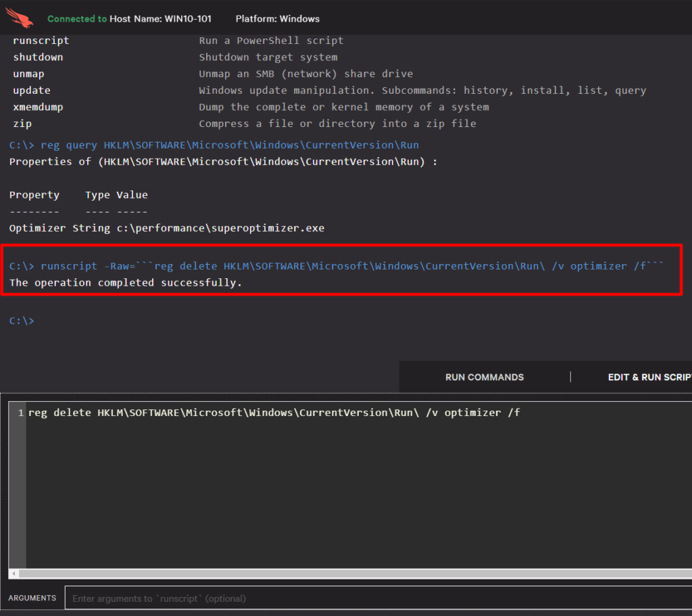This screenshot has height=616, width=692.
Task: Click the script editor horizontal scrollbar track
Action: [x=355, y=573]
